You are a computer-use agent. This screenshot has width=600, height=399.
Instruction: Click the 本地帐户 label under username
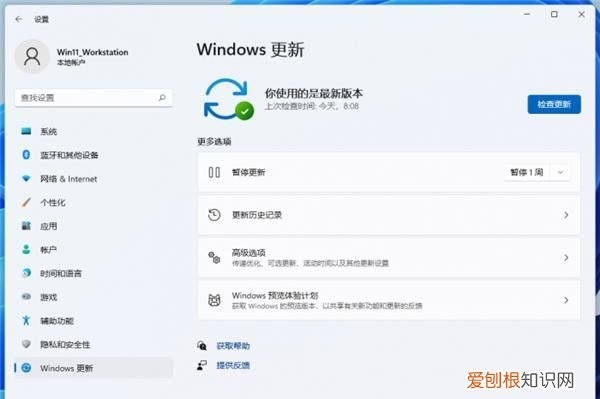coord(71,62)
